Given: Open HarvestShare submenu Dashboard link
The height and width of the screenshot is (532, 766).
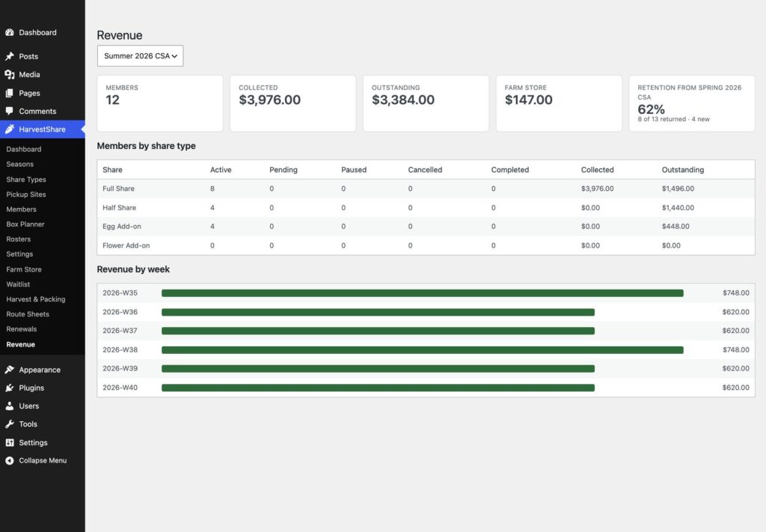Looking at the screenshot, I should click(23, 149).
